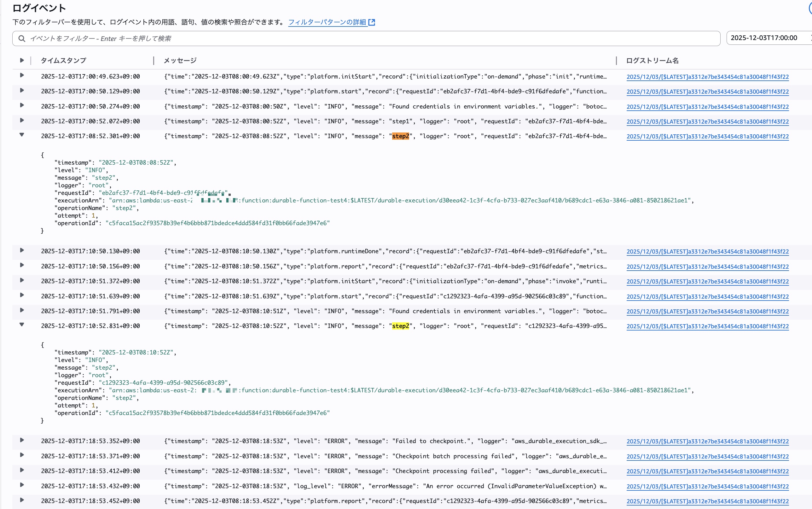Expand the 'Failed to checkpoint.' error row
Screen dimensions: 812x509
point(22,440)
